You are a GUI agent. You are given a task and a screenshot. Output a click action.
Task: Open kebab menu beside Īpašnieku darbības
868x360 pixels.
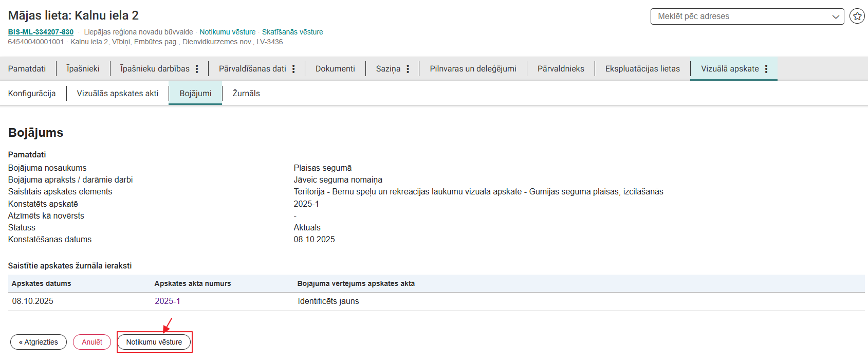197,69
